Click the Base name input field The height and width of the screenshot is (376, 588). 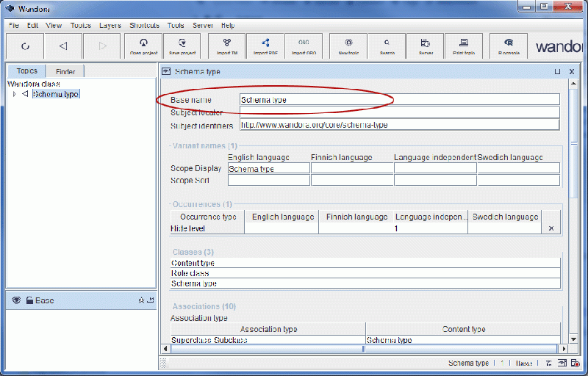[x=399, y=99]
